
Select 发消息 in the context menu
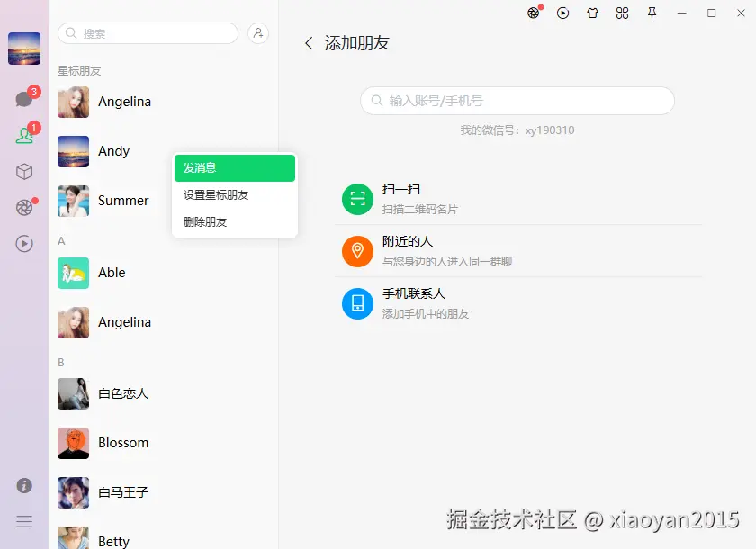point(234,168)
